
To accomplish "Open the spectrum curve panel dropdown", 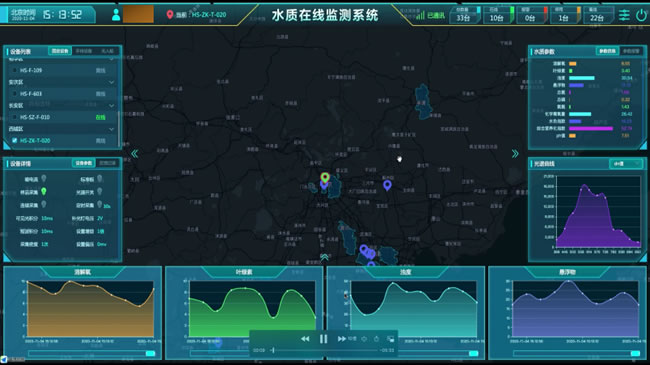I will coord(626,164).
